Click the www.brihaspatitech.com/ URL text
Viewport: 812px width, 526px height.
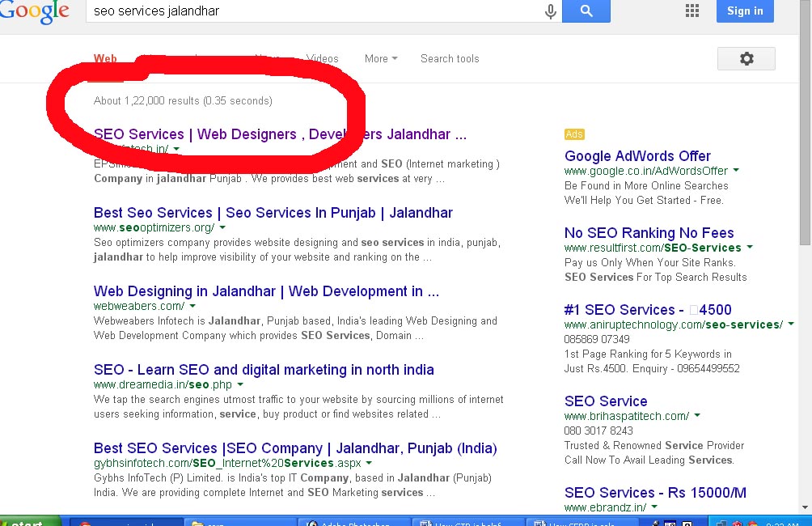pyautogui.click(x=627, y=416)
